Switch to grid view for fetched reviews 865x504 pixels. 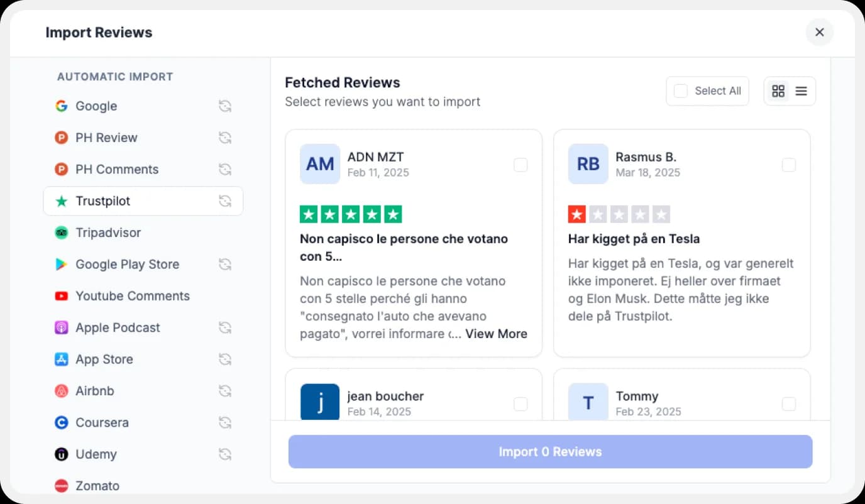click(778, 90)
